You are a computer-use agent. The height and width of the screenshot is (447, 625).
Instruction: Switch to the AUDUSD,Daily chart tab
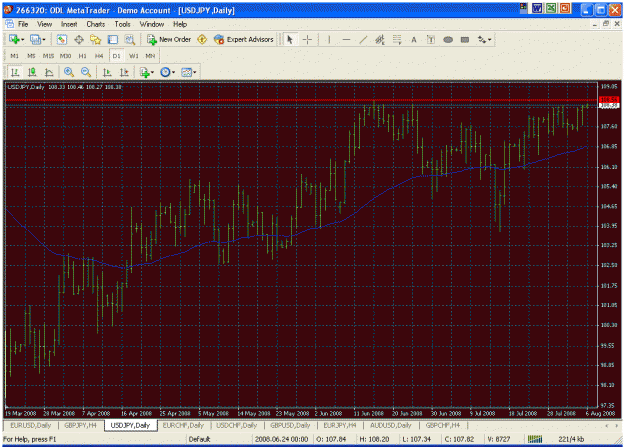coord(390,425)
